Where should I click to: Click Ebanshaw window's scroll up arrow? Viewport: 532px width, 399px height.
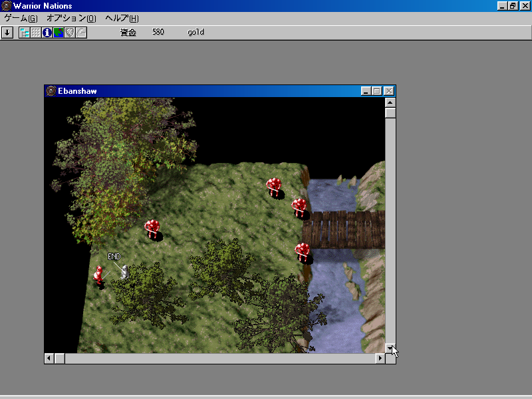tap(390, 102)
